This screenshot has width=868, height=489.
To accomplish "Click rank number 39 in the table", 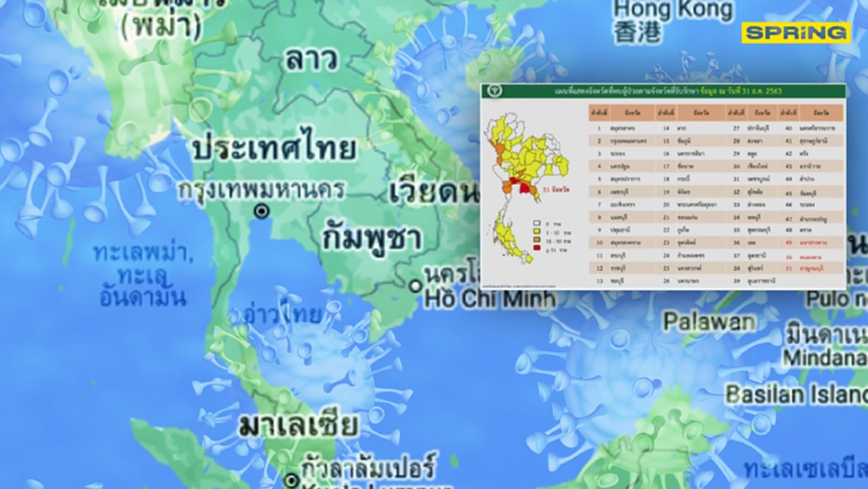I will point(737,281).
